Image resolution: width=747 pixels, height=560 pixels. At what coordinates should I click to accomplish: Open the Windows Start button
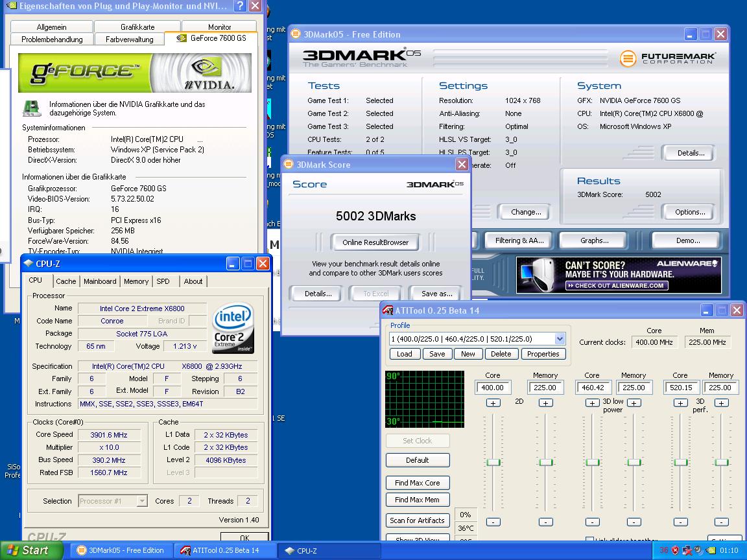(30, 550)
